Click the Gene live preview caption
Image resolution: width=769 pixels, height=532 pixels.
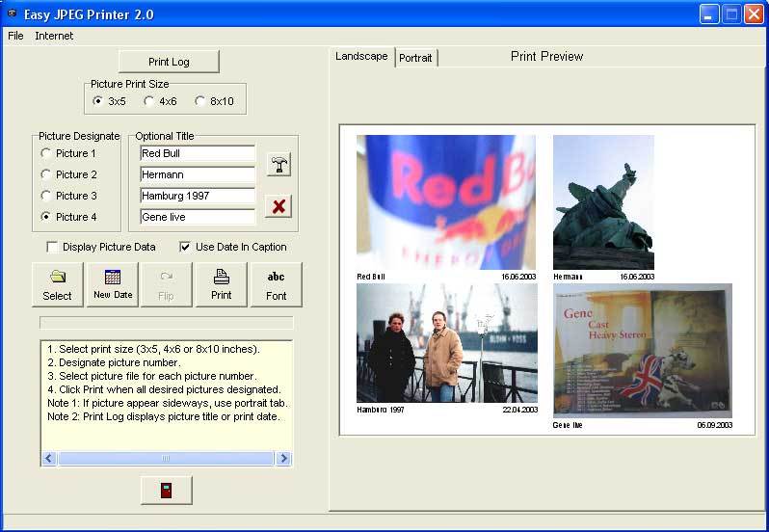568,425
